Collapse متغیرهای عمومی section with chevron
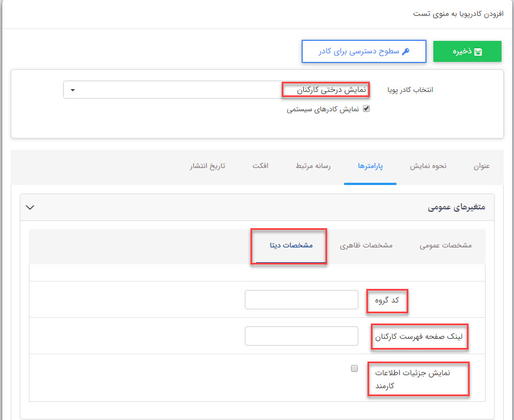Image resolution: width=514 pixels, height=420 pixels. 30,208
